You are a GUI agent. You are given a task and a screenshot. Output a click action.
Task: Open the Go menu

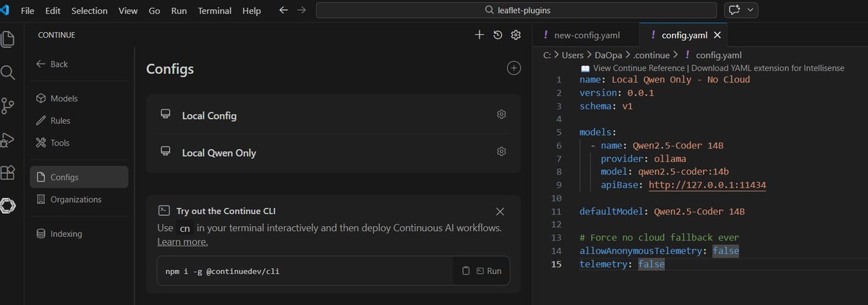point(154,11)
